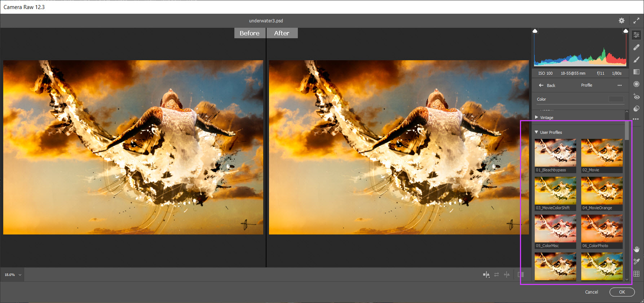
Task: Expand the Vintage profile group
Action: pyautogui.click(x=537, y=117)
